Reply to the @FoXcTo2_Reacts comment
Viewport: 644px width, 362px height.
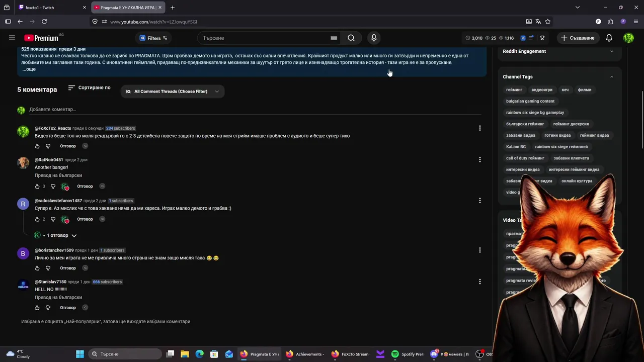click(68, 146)
